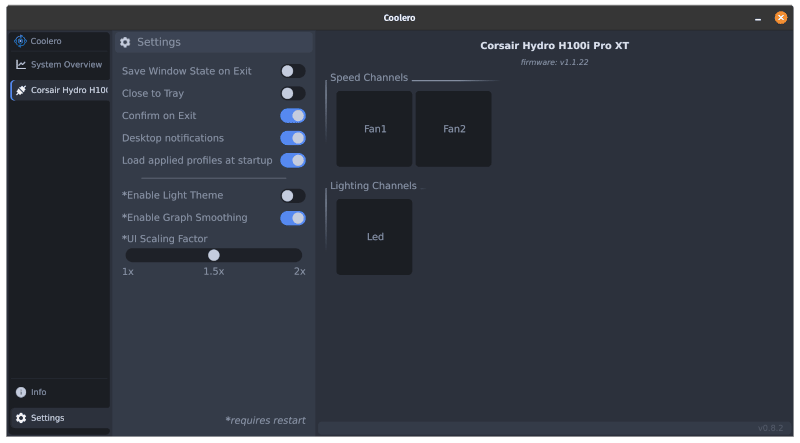Open the Led lighting channel
The height and width of the screenshot is (443, 800).
[x=374, y=237]
